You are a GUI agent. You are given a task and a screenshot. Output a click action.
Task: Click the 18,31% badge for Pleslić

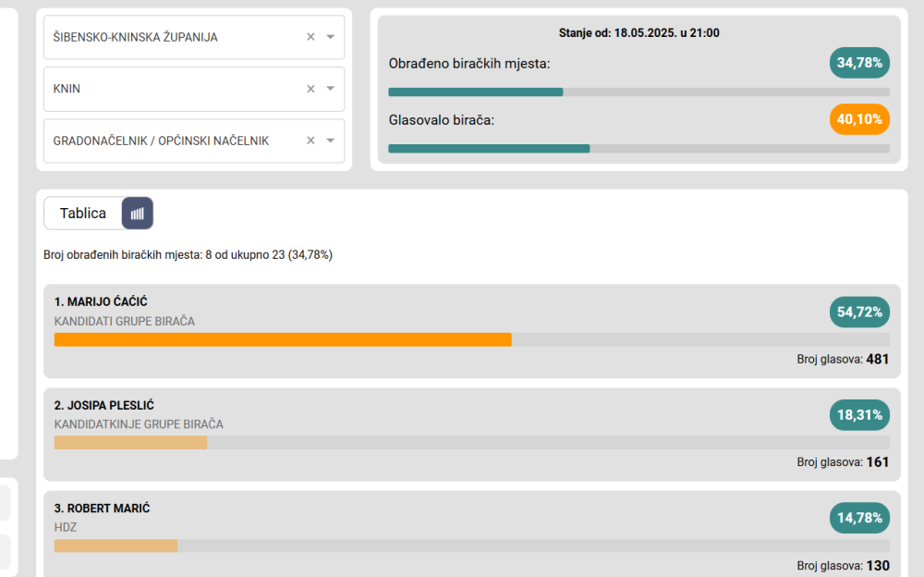coord(859,415)
